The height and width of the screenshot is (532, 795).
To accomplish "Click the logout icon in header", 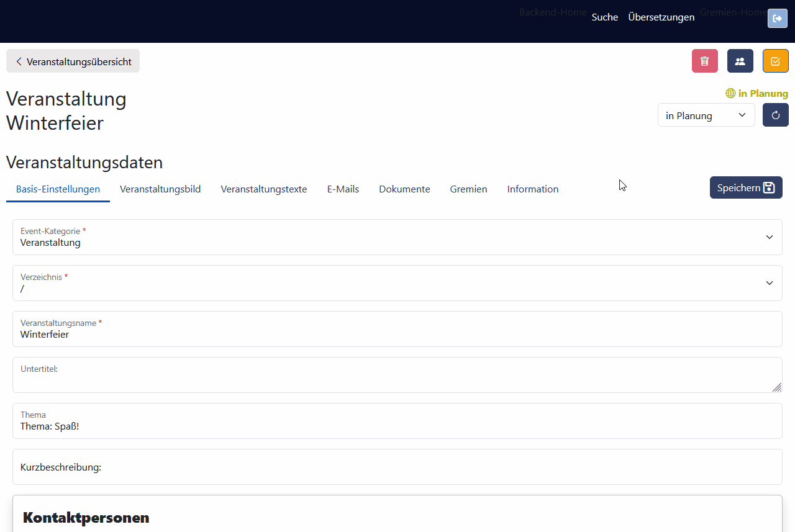I will coord(777,19).
